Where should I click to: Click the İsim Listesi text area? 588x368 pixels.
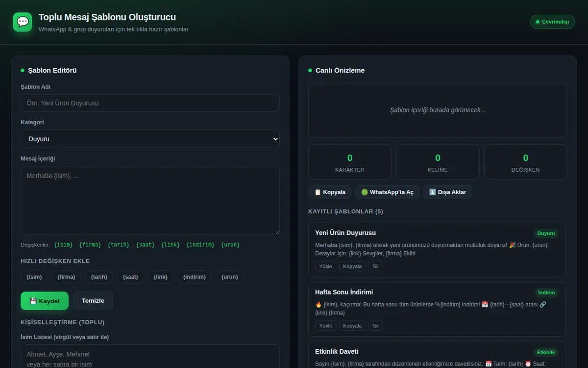[x=150, y=357]
